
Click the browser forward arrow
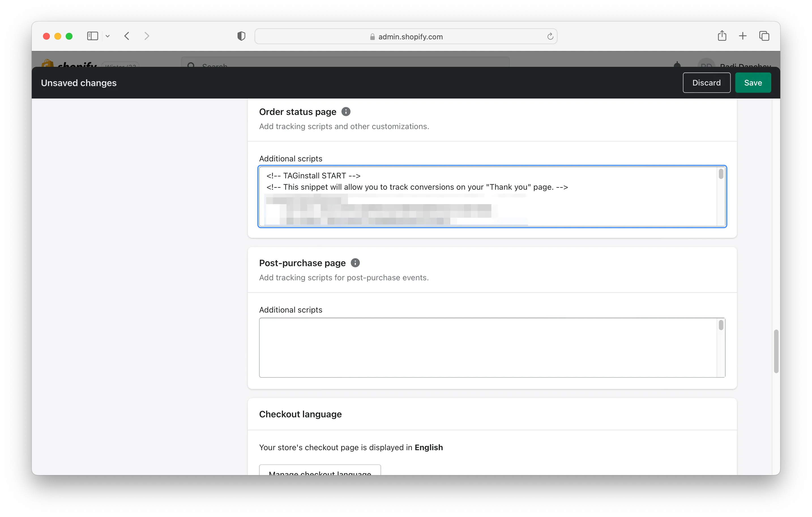pos(147,36)
